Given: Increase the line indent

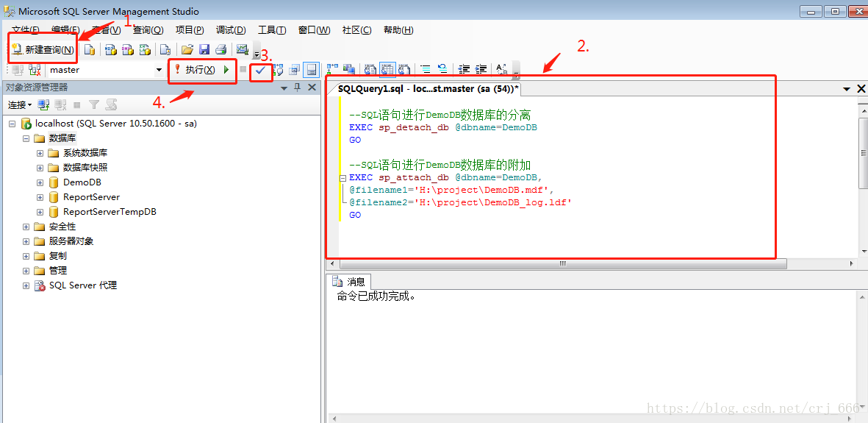Looking at the screenshot, I should click(x=481, y=70).
